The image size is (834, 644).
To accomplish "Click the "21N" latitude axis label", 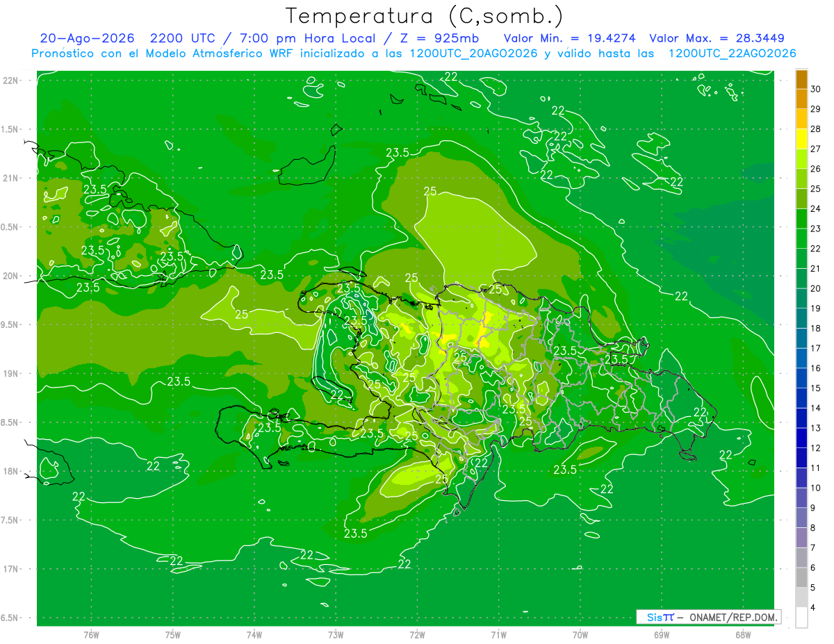I will 12,179.
